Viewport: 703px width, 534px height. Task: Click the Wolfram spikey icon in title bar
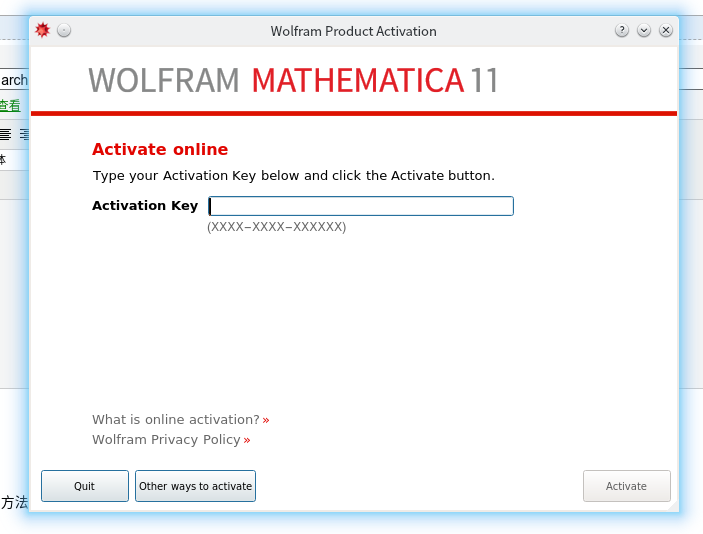42,30
